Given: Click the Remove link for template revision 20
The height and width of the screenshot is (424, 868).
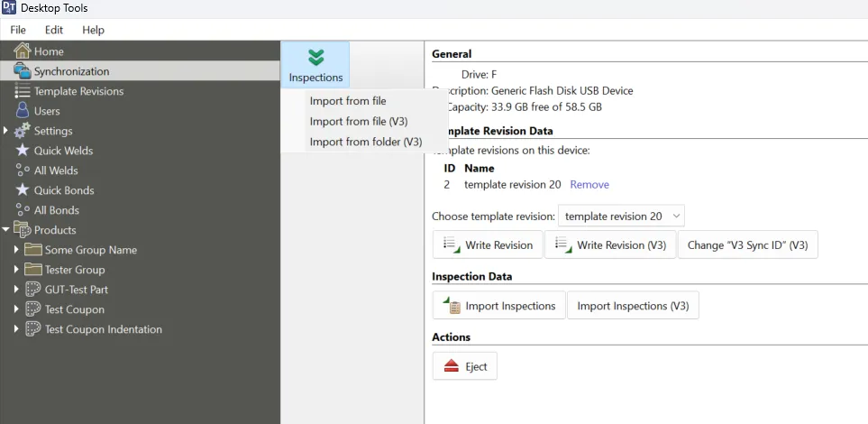Looking at the screenshot, I should 589,185.
